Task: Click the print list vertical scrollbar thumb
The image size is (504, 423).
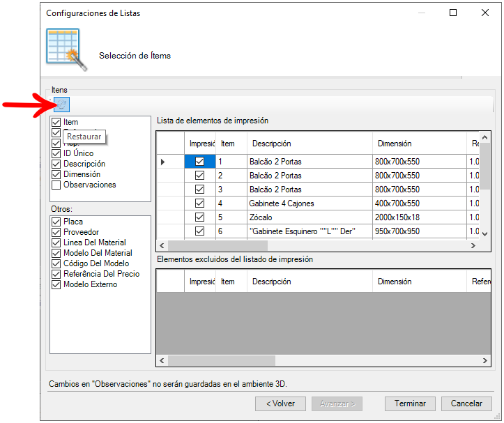Action: (x=484, y=167)
